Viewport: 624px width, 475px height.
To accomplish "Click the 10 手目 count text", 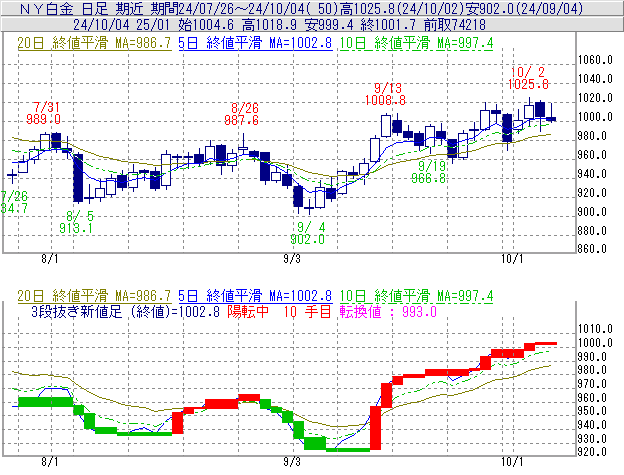I will point(308,311).
